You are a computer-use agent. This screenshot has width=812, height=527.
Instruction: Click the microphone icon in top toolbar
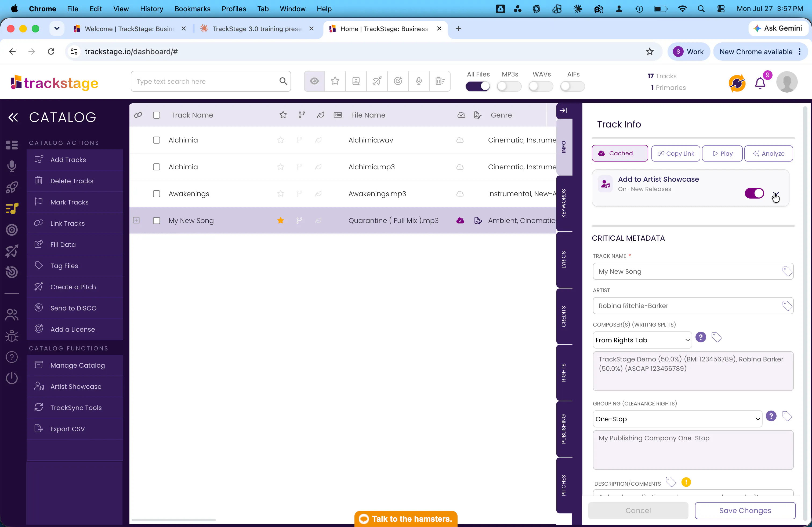[419, 81]
